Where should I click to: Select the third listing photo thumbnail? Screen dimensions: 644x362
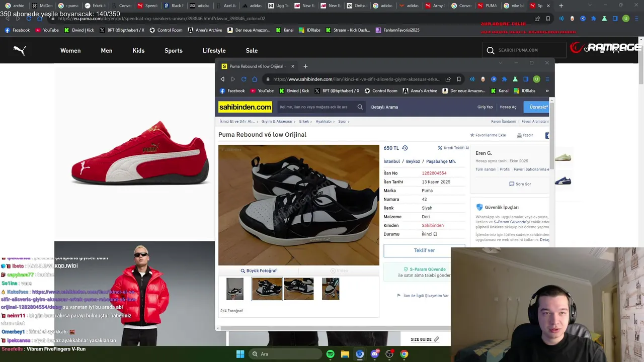click(x=299, y=289)
